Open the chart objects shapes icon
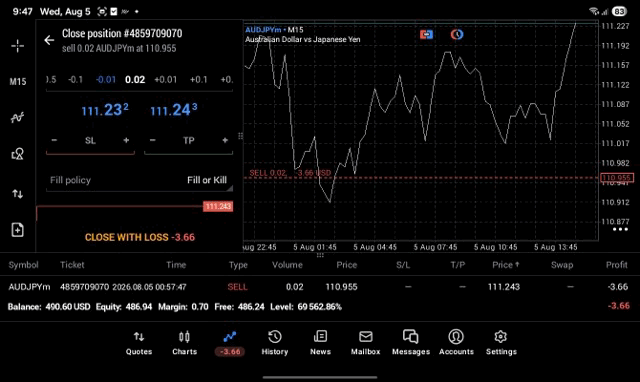The width and height of the screenshot is (640, 382). pyautogui.click(x=17, y=154)
